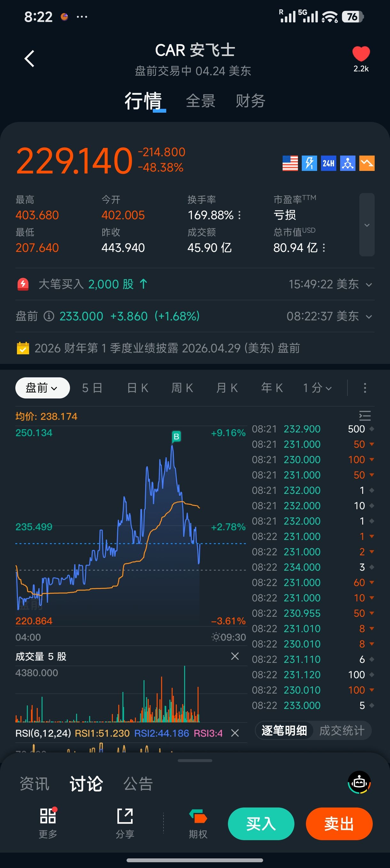Tap the 2026 财年 earnings disclosure row

195,348
